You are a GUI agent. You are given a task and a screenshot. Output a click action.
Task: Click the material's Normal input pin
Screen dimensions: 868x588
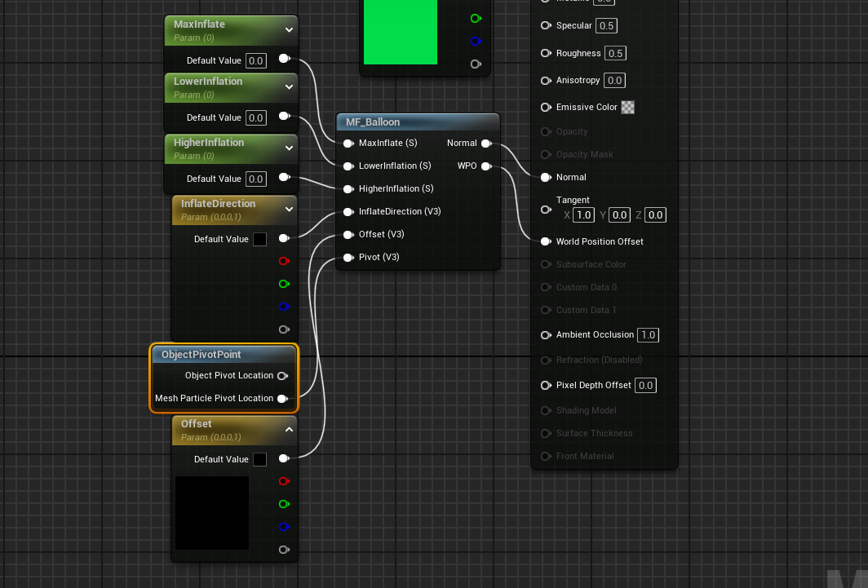click(546, 178)
